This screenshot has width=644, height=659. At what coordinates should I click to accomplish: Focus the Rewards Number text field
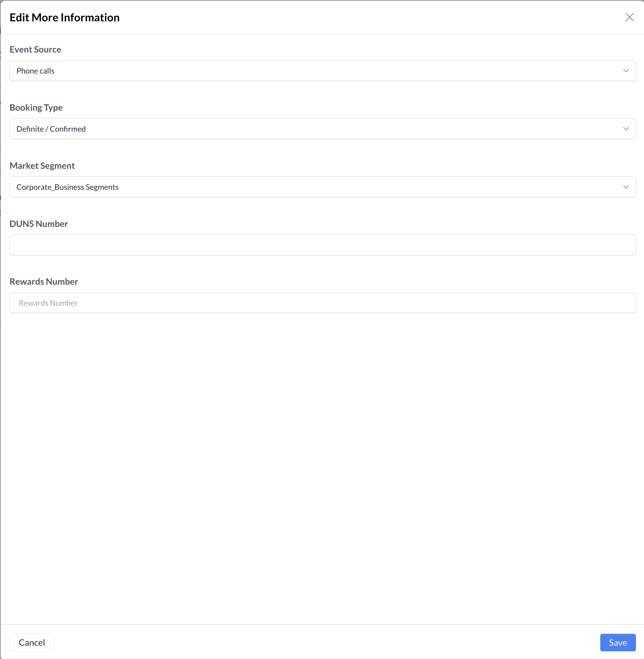click(322, 303)
